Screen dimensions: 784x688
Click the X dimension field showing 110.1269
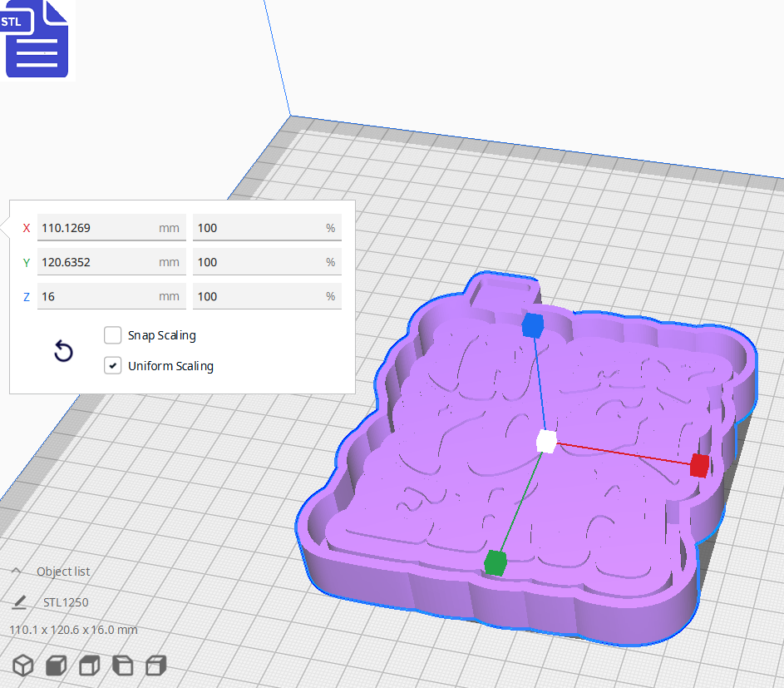point(111,227)
